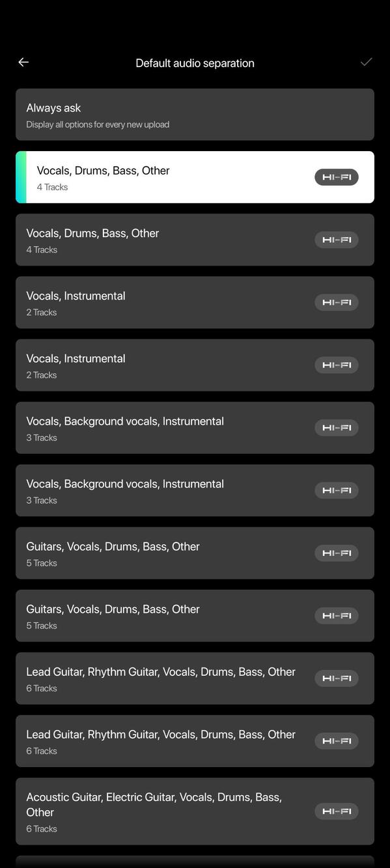The width and height of the screenshot is (390, 868).
Task: Tap HI-FI badge on first Vocals, Instrumental option
Action: pyautogui.click(x=337, y=302)
